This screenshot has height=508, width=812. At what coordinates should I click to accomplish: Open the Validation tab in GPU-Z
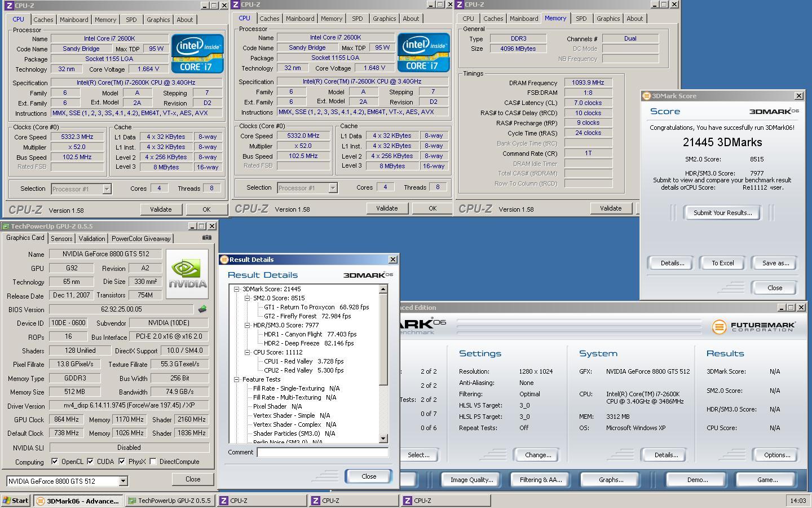tap(91, 239)
